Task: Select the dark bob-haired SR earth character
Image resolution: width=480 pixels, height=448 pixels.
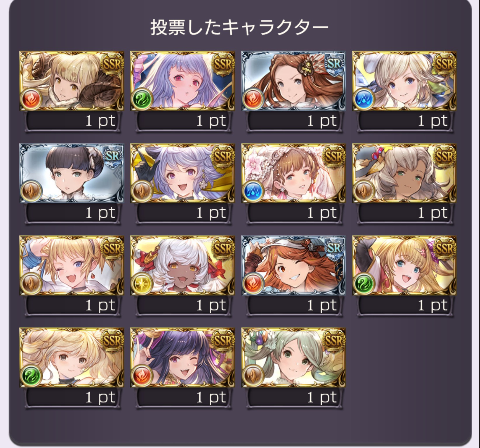Action: [72, 173]
